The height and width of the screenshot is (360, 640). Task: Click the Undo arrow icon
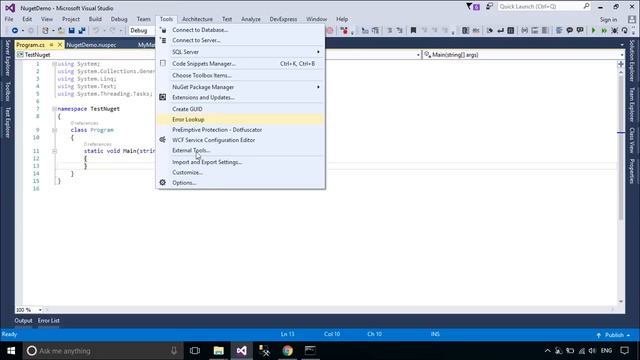(x=96, y=31)
